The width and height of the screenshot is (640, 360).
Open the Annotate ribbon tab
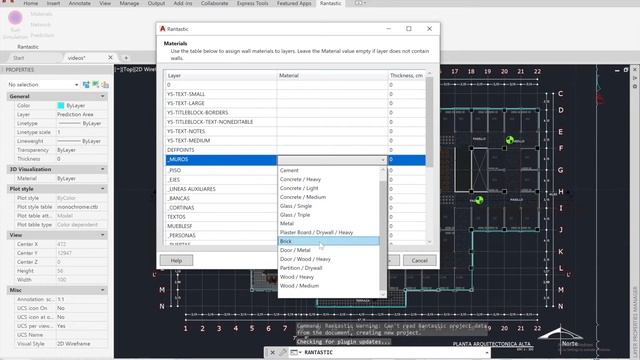pyautogui.click(x=80, y=3)
